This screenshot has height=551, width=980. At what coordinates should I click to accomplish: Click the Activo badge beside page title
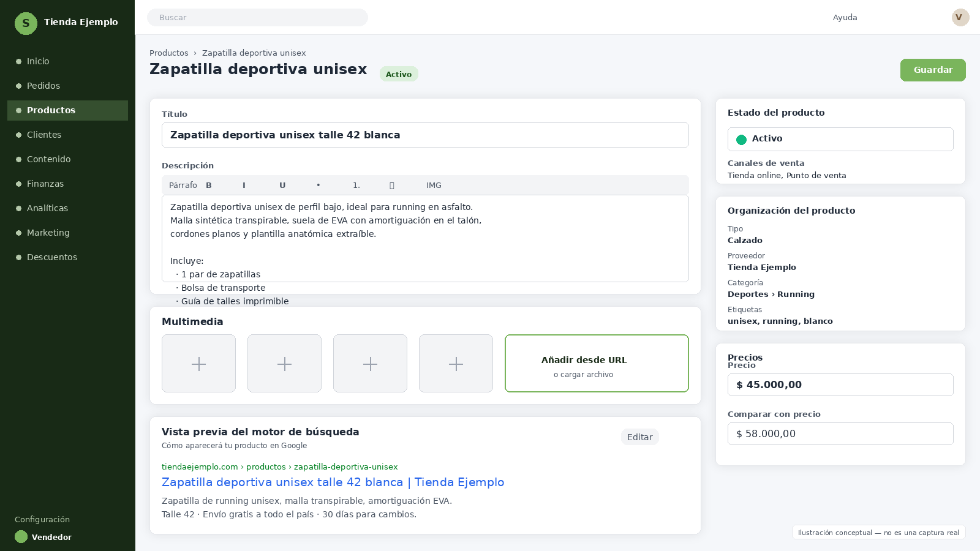point(399,74)
